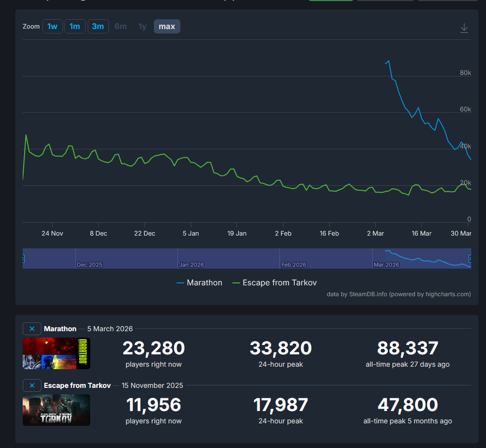This screenshot has height=448, width=486.
Task: Open the Marathon game page link
Action: point(60,329)
